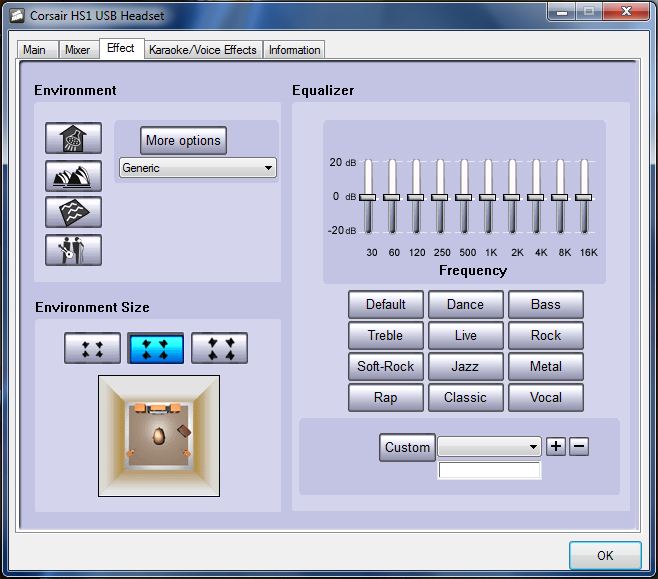
Task: Close the Corsair HS1 USB Headset window
Action: click(626, 11)
